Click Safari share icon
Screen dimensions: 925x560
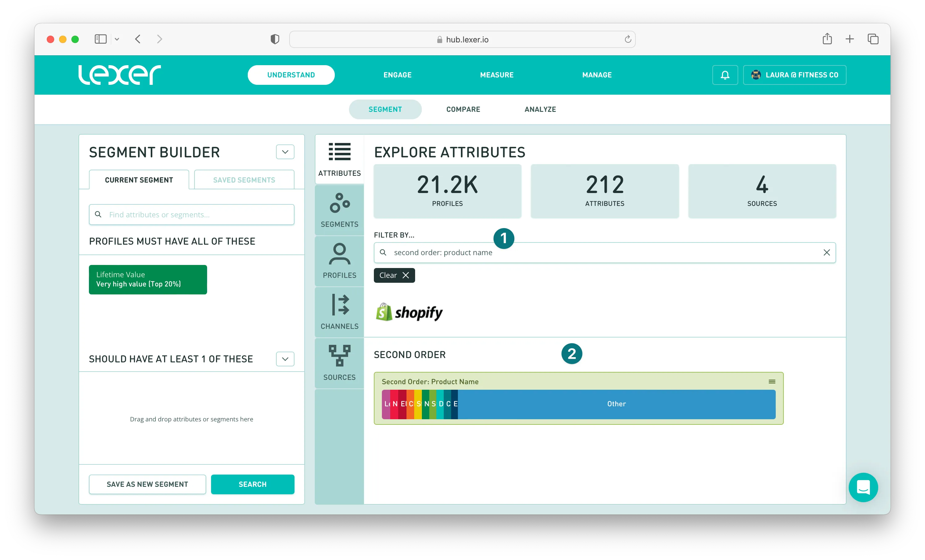tap(827, 39)
